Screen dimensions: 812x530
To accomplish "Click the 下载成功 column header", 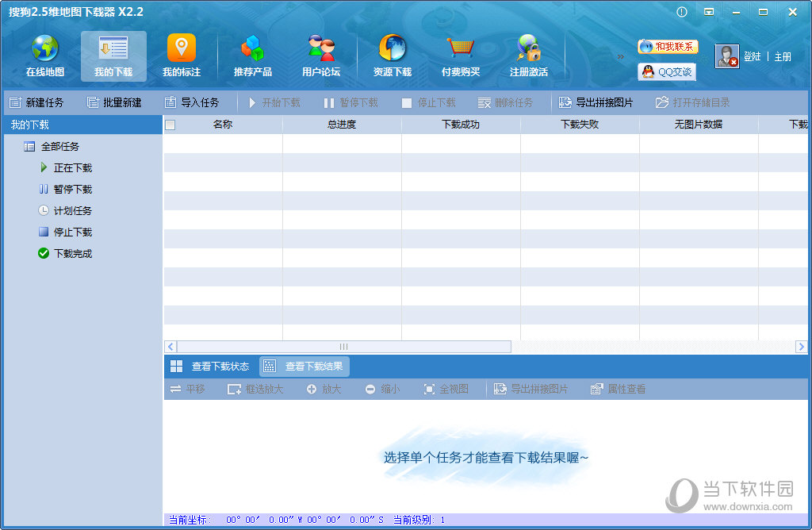I will click(x=461, y=125).
